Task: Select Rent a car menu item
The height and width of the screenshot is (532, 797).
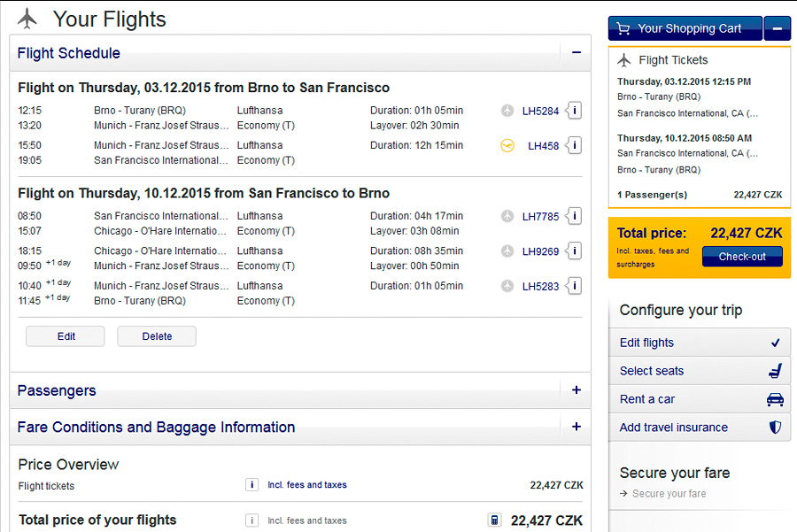Action: [x=700, y=399]
